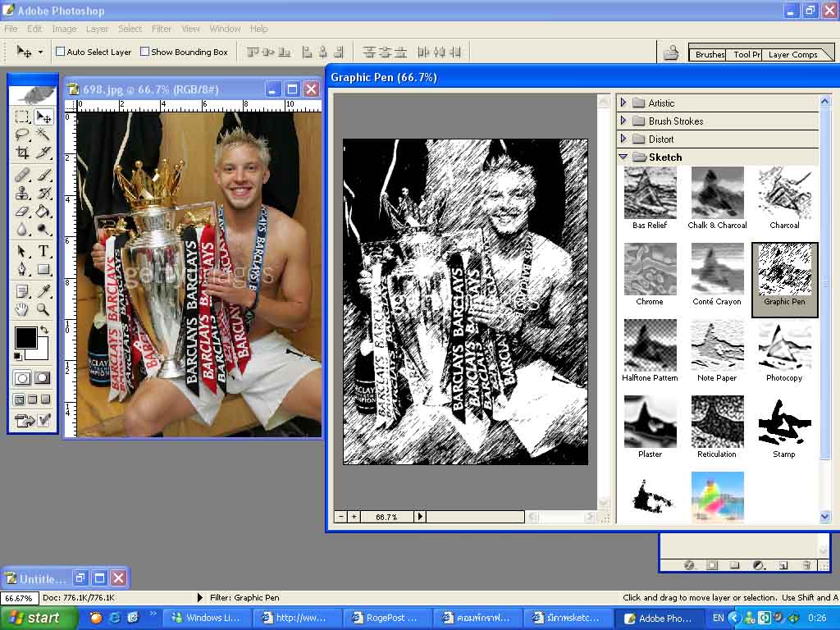840x630 pixels.
Task: Click the Windows start button
Action: (x=39, y=618)
